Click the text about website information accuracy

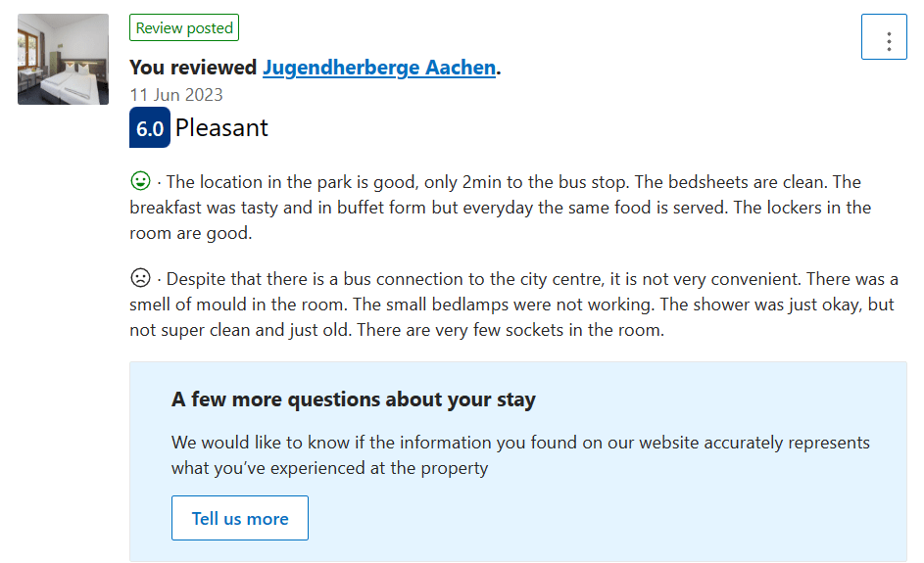pyautogui.click(x=520, y=443)
